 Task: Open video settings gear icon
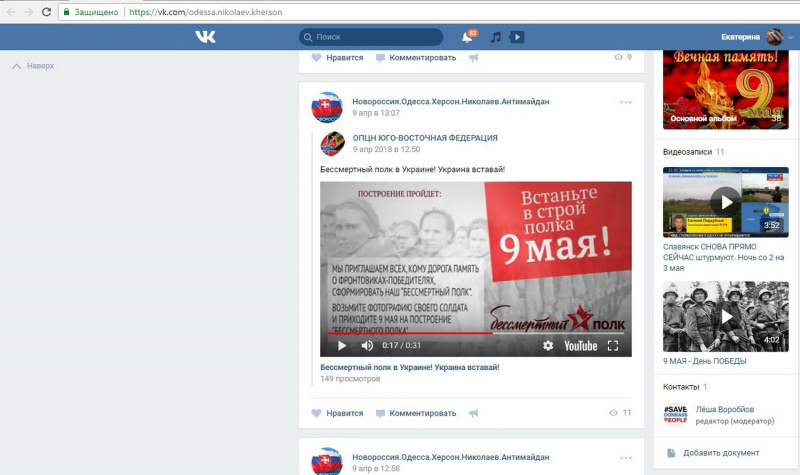coord(547,346)
